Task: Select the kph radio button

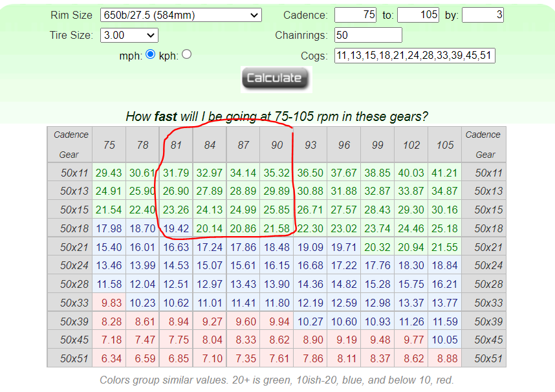Action: [x=187, y=54]
